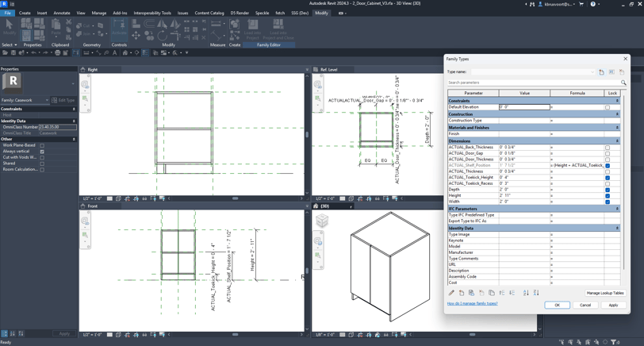Click the Align tool in the Modify panel
Screen dimensions: 644x346
(136, 24)
